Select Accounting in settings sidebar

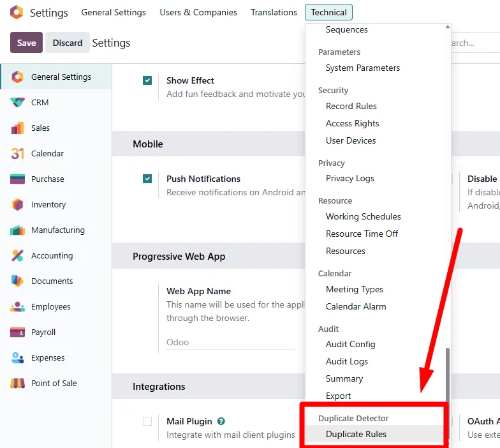56,255
